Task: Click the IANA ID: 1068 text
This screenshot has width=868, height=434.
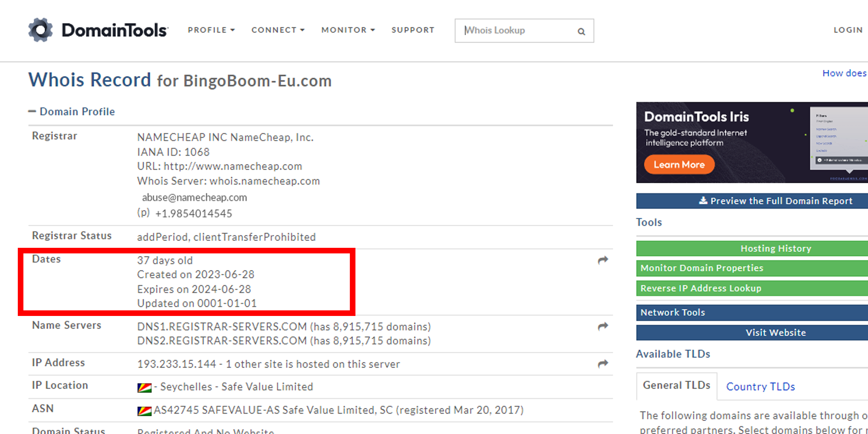Action: tap(173, 152)
